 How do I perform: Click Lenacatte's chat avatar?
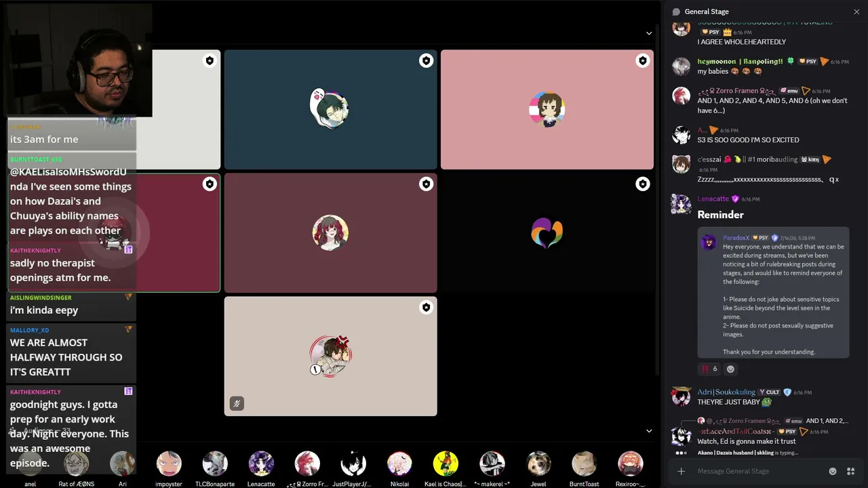(681, 203)
